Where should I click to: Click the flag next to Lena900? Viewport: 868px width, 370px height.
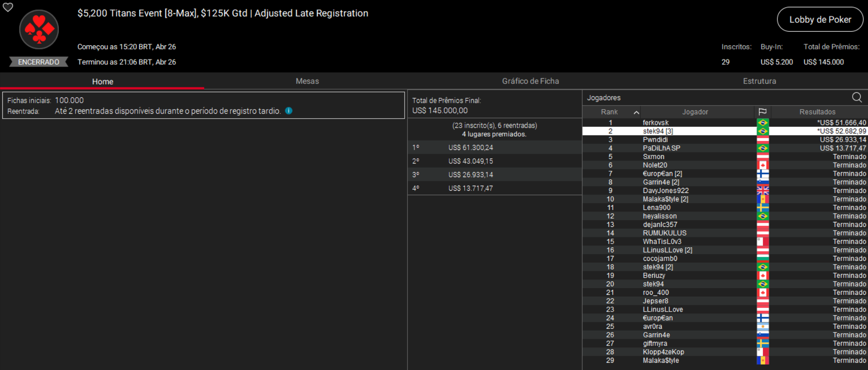(x=763, y=208)
